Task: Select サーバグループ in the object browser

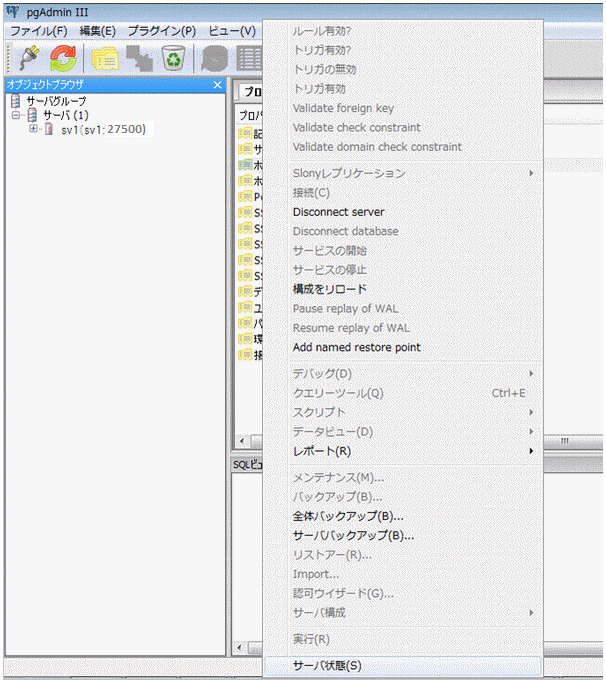Action: point(57,101)
